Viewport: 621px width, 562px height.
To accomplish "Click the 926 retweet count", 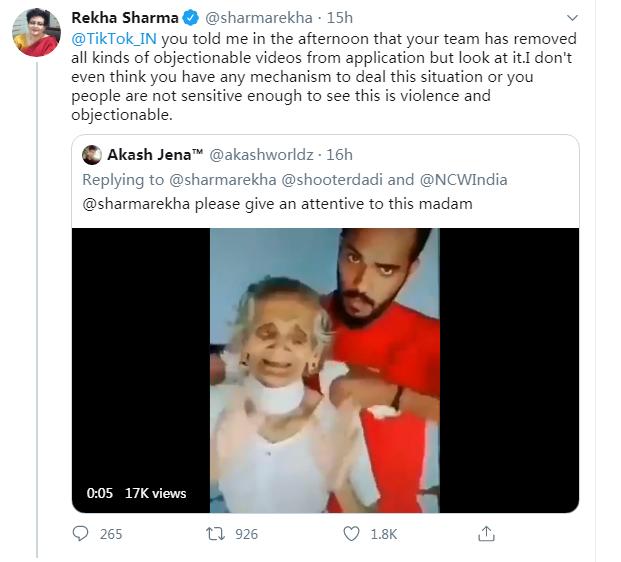I will [246, 534].
